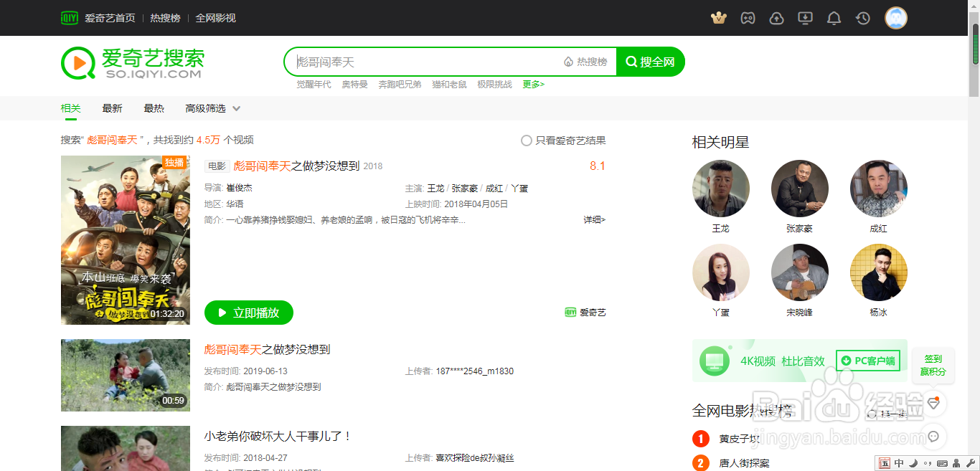Toggle the moon half-width icon

tap(913, 463)
